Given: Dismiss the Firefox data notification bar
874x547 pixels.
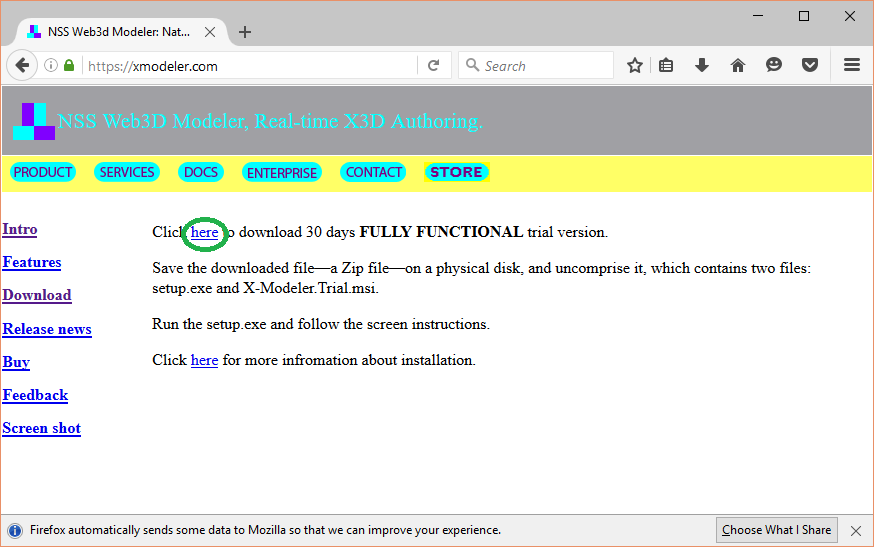Looking at the screenshot, I should pyautogui.click(x=855, y=530).
